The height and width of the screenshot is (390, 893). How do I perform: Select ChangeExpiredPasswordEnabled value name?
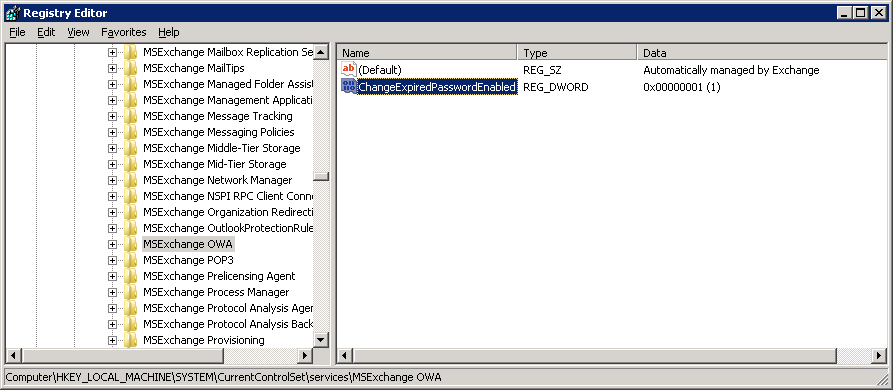click(x=437, y=87)
